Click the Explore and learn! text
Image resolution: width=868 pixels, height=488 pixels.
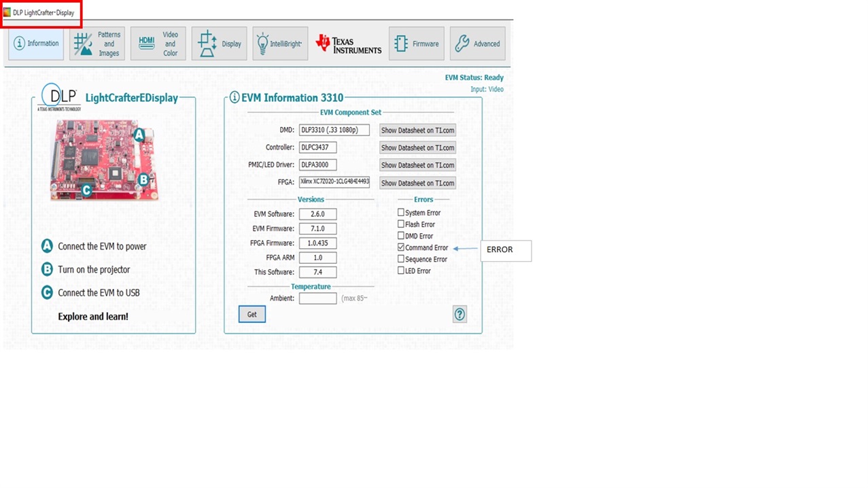click(x=93, y=316)
